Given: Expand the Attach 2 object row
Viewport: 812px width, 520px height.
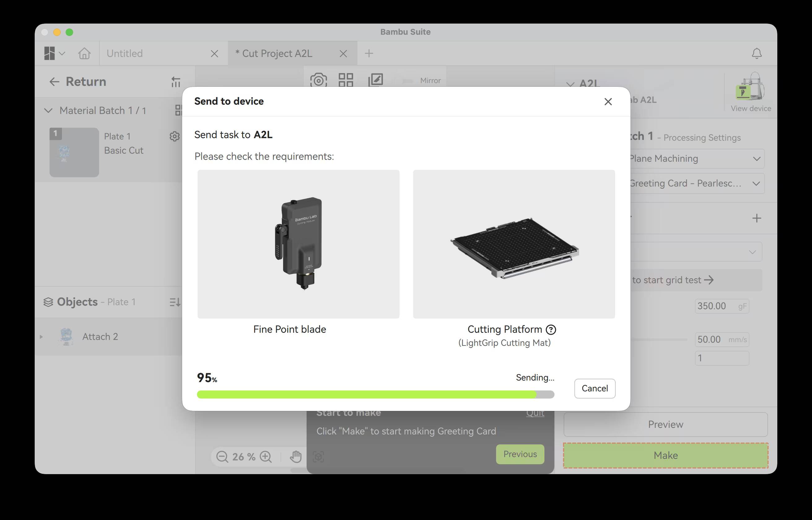Looking at the screenshot, I should [x=41, y=337].
